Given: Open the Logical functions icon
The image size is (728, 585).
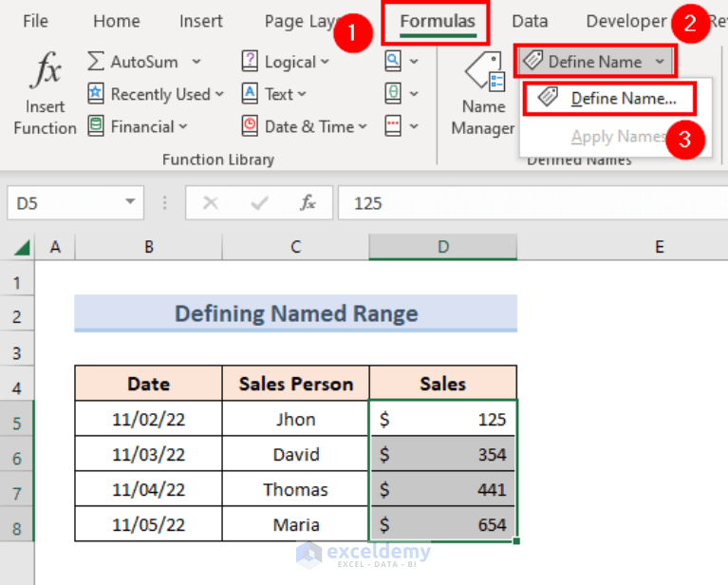Looking at the screenshot, I should pos(250,62).
